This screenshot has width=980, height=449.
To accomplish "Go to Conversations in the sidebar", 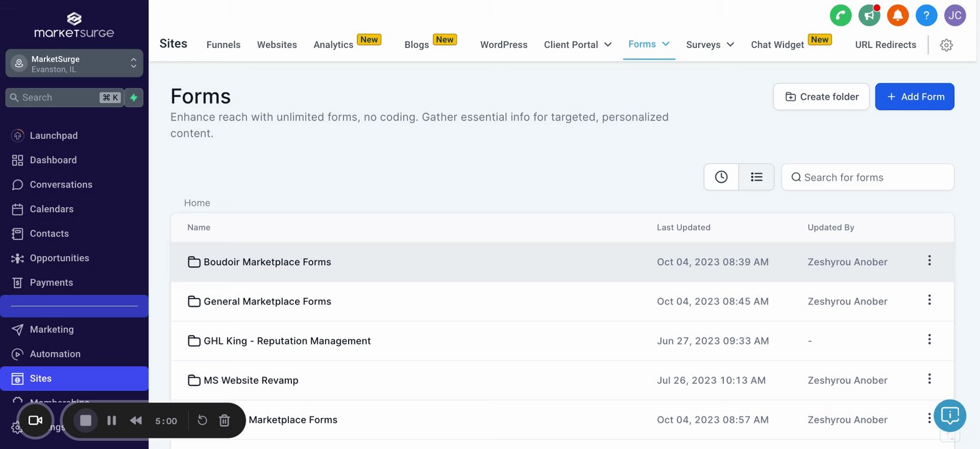I will [61, 185].
